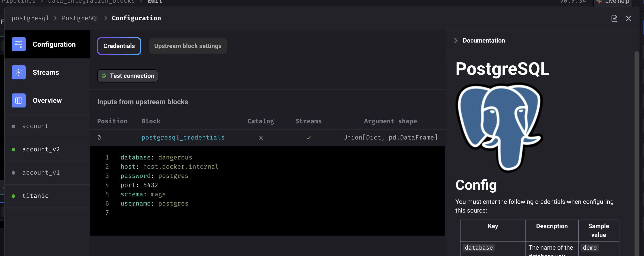Close the configuration modal
644x256 pixels.
628,18
